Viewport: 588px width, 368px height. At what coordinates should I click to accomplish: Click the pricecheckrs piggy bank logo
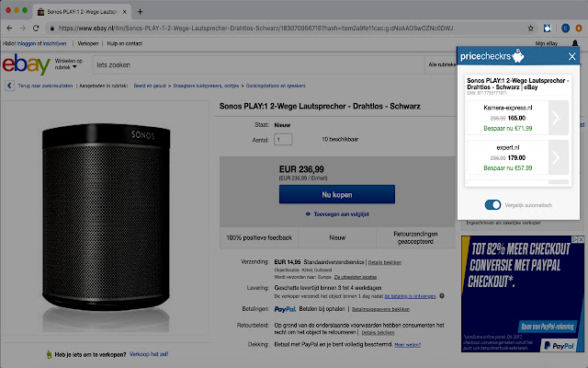pos(518,56)
